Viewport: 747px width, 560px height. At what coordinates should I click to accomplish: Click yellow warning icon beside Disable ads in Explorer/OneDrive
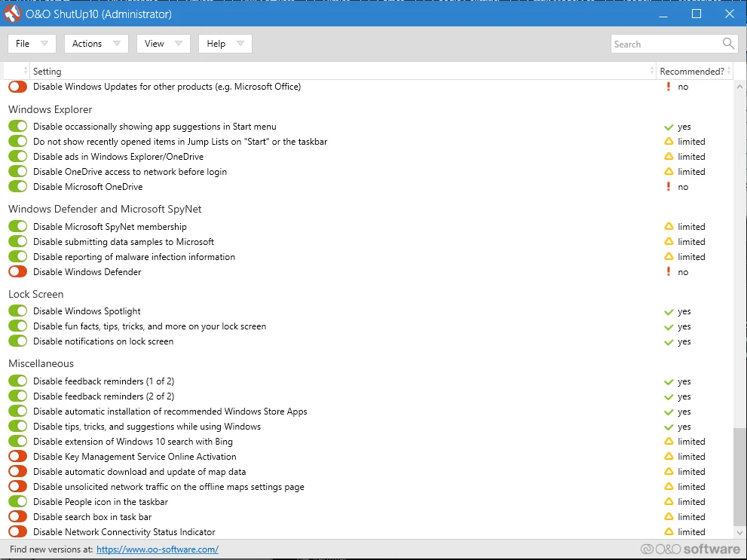pyautogui.click(x=669, y=156)
